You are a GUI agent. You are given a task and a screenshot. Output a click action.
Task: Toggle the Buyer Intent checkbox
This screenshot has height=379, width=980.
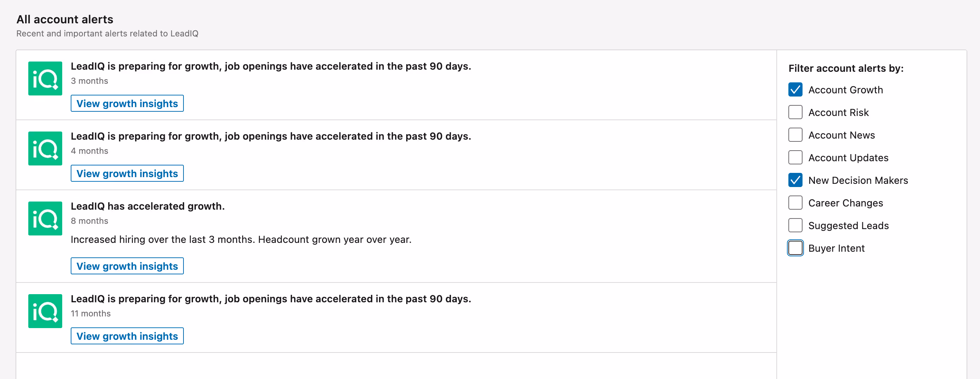(795, 248)
